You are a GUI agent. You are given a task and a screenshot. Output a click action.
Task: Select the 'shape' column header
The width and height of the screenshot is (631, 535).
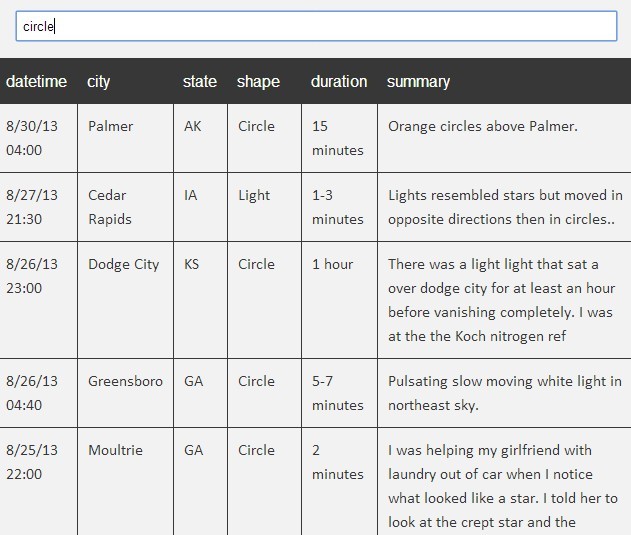pos(258,82)
